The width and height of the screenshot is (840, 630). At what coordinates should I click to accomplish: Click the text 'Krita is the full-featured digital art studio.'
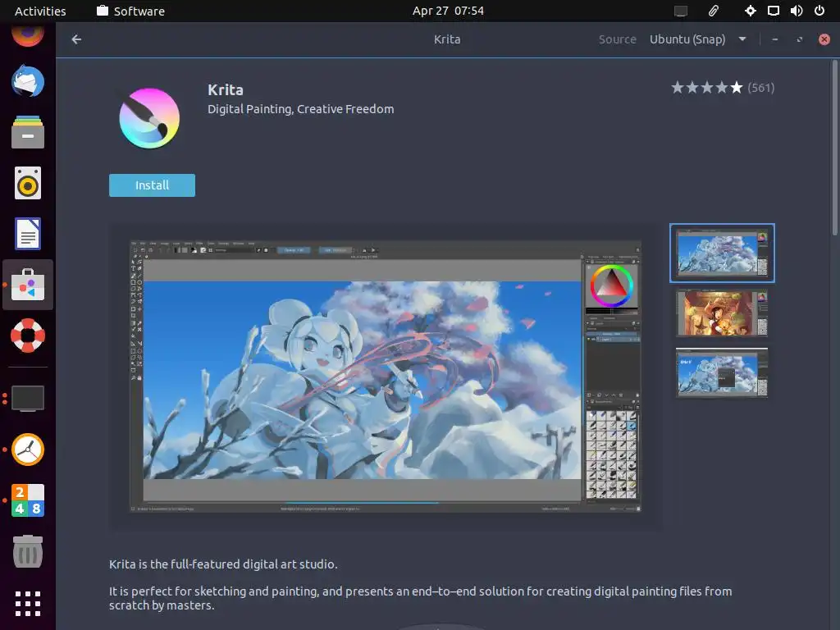click(x=223, y=564)
